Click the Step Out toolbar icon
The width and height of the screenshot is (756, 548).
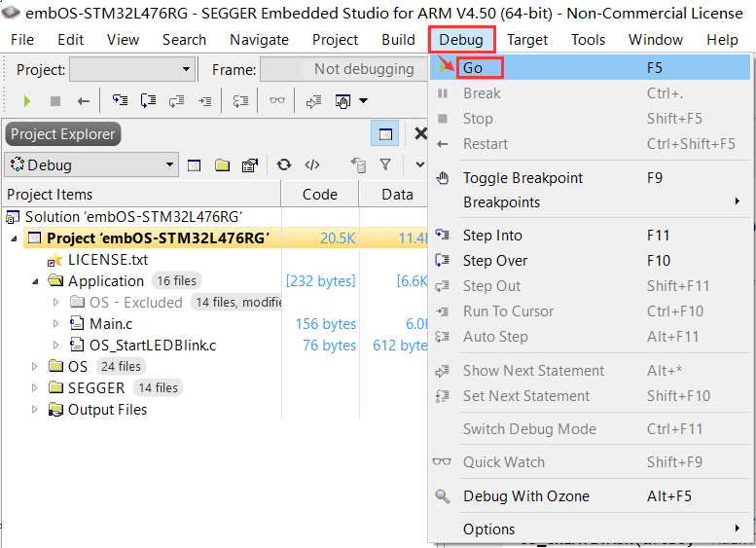point(176,101)
